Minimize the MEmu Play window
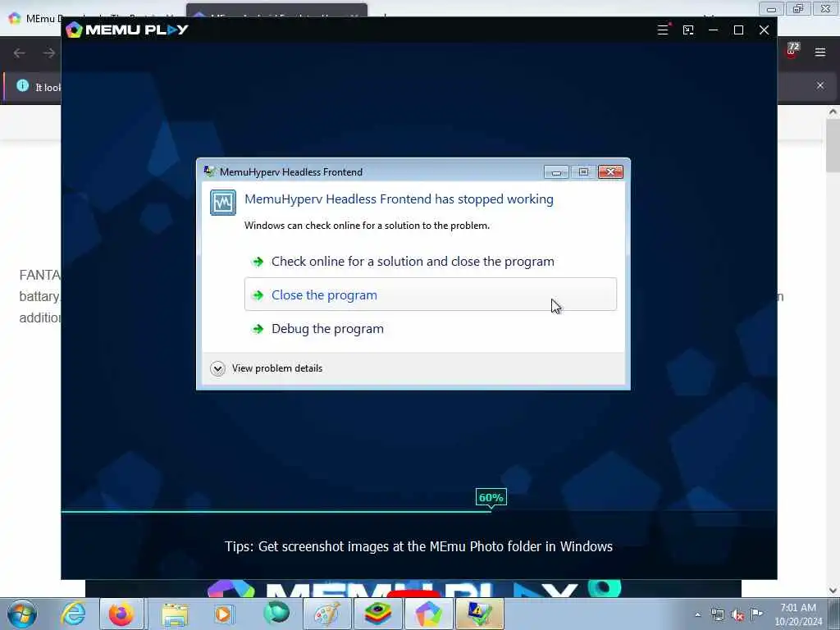Image resolution: width=840 pixels, height=630 pixels. point(713,30)
